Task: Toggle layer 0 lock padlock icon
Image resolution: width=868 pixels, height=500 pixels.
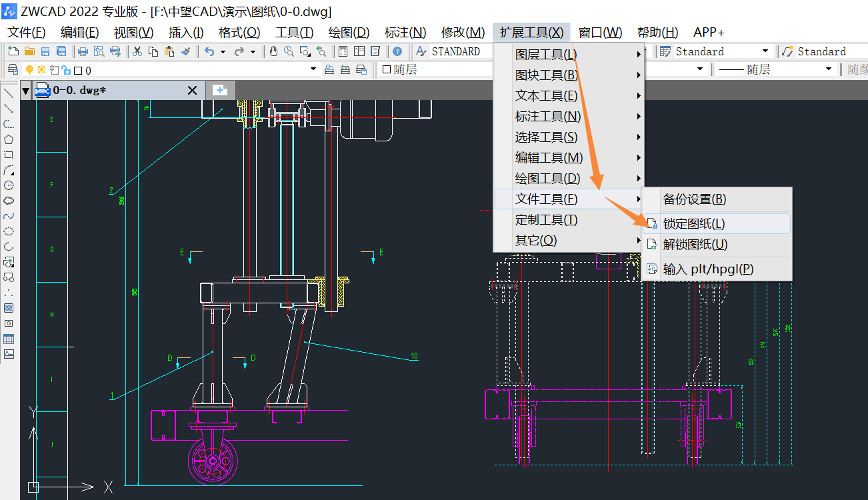Action: point(65,69)
